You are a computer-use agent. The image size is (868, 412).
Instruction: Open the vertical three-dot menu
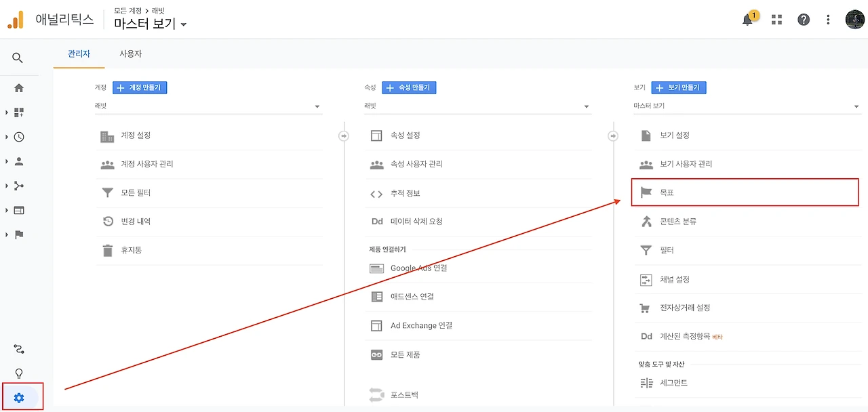click(828, 20)
